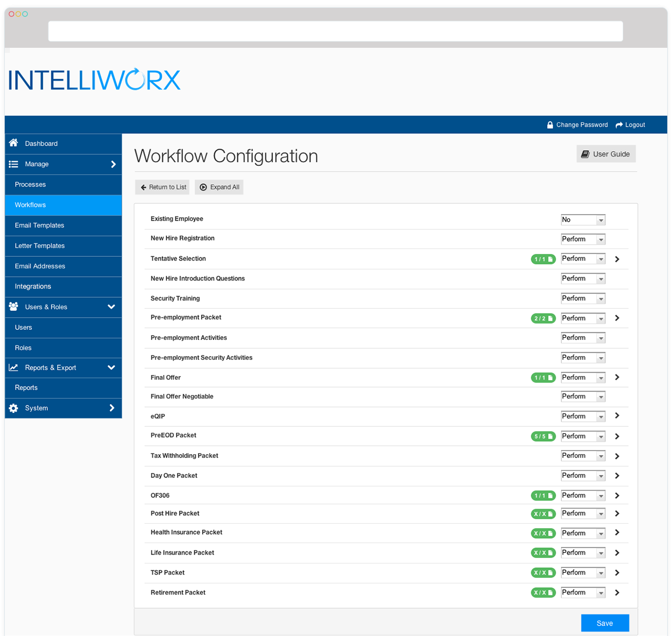Expand the Pre-employment Packet row chevron

click(617, 318)
